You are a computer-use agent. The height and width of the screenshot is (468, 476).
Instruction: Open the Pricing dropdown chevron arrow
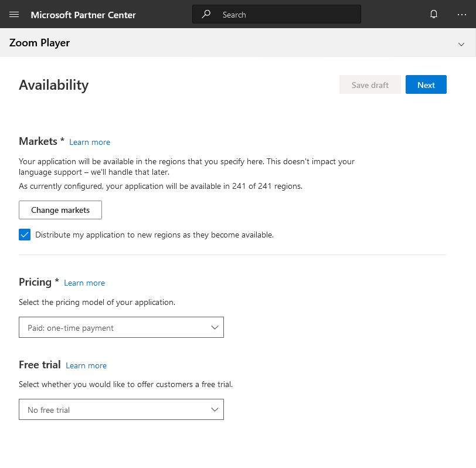[215, 327]
